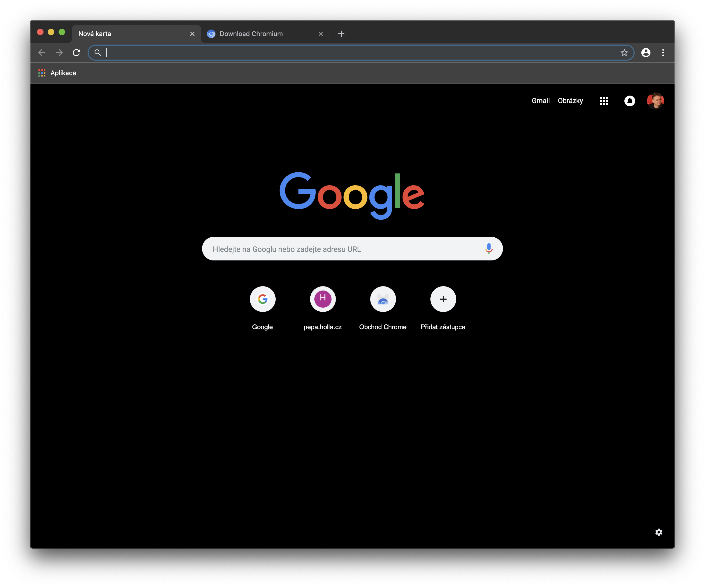705x588 pixels.
Task: Click the Google search box
Action: click(352, 249)
